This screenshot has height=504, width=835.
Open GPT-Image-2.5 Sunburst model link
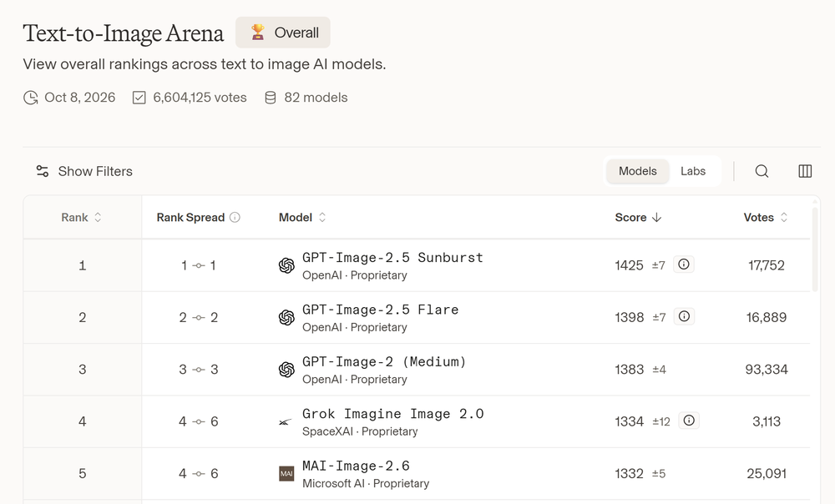click(x=392, y=258)
